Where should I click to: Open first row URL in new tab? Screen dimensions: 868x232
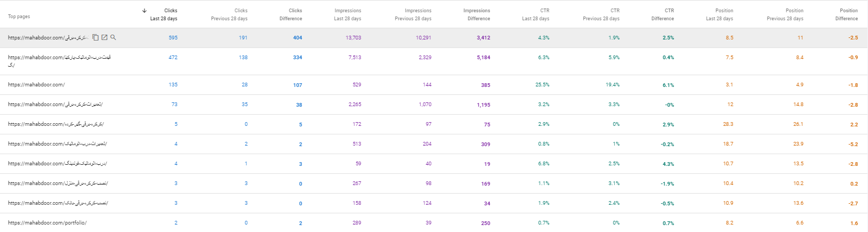click(x=105, y=37)
